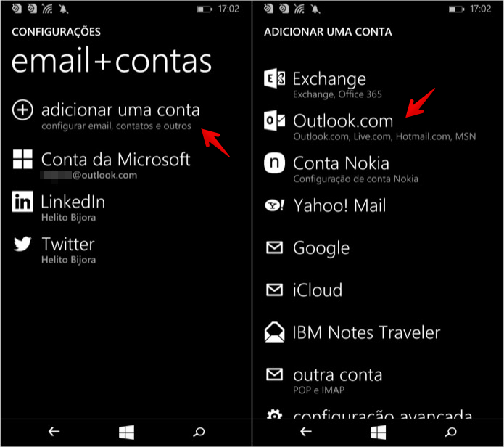Tap search magnifier on right phone

coord(450,432)
